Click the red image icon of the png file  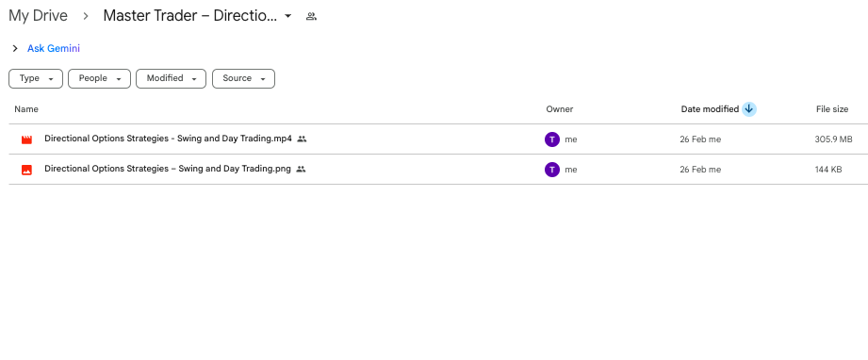[26, 170]
